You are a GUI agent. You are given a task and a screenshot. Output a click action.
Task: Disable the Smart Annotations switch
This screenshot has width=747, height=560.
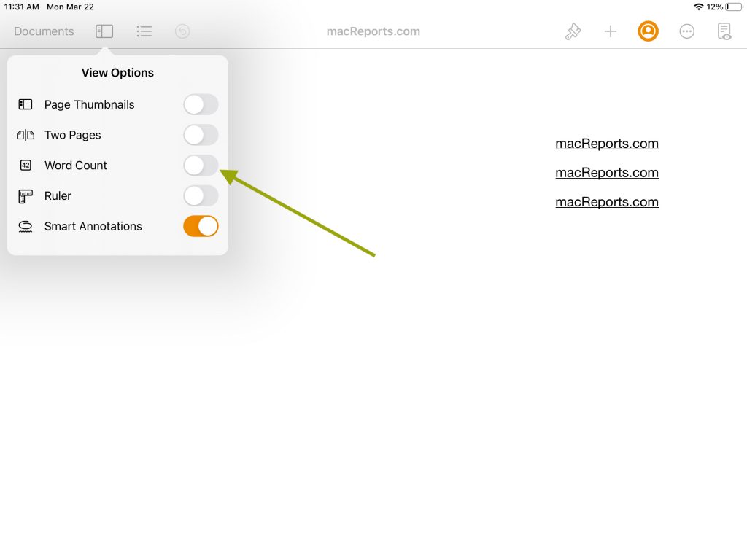(x=201, y=226)
